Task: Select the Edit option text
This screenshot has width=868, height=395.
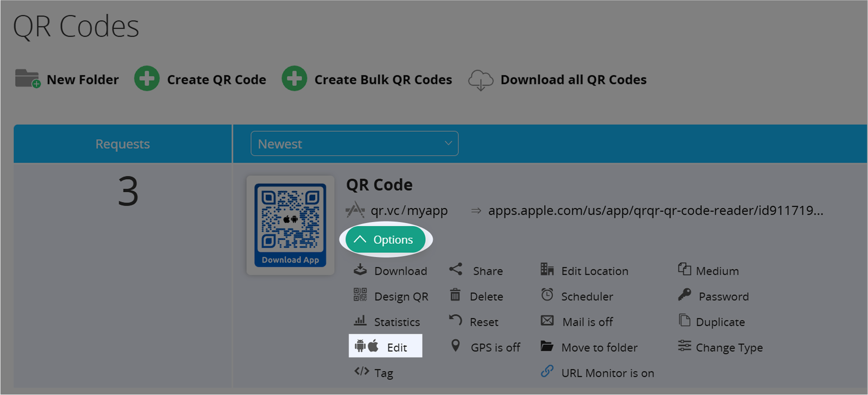Action: pos(397,347)
